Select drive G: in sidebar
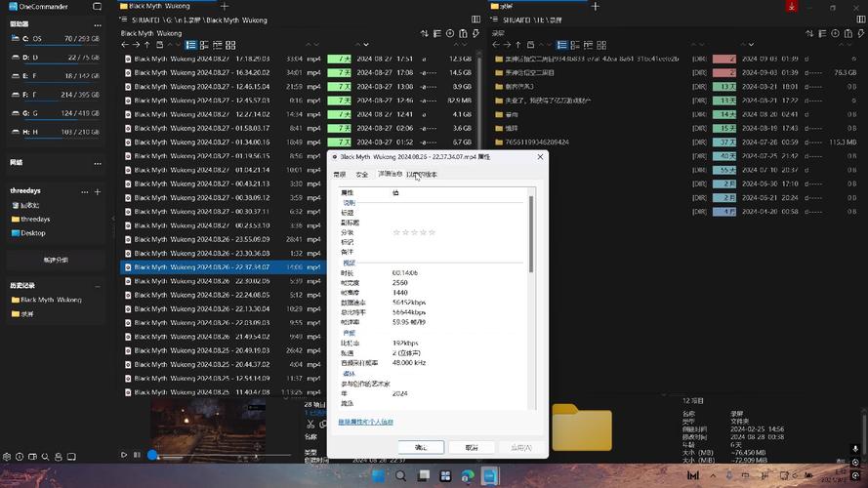 [56, 113]
